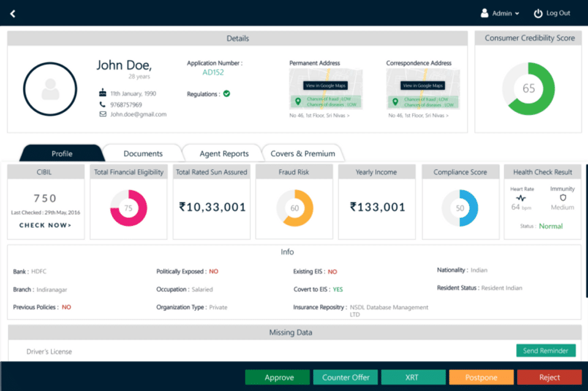Click CHECK NOW under CIBIL

click(x=45, y=225)
